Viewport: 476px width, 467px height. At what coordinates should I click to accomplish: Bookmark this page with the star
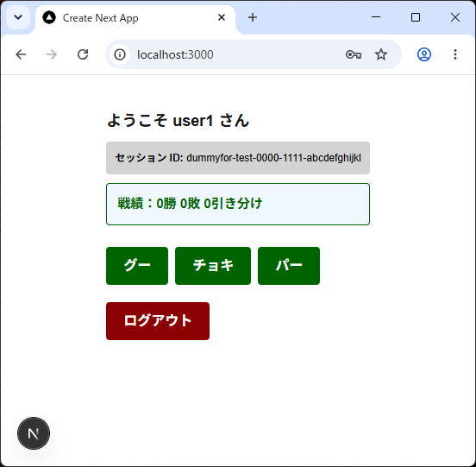[381, 54]
